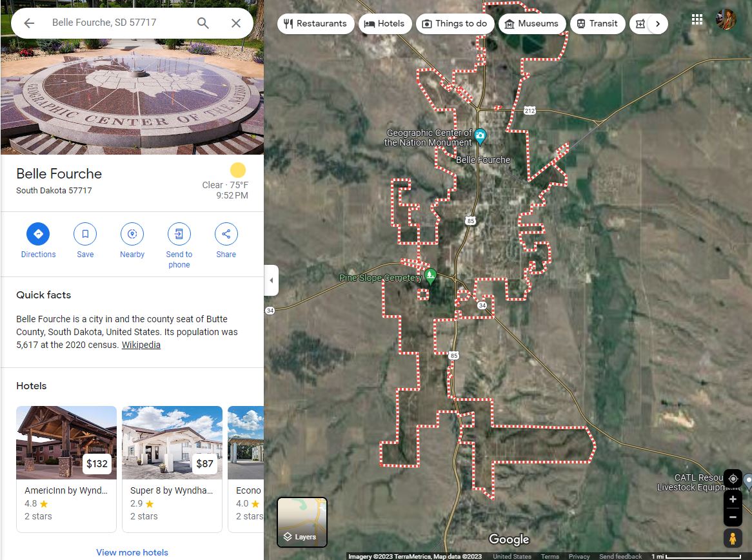Click the Belle Fourche city label on map
Screen dimensions: 752x560
(483, 160)
